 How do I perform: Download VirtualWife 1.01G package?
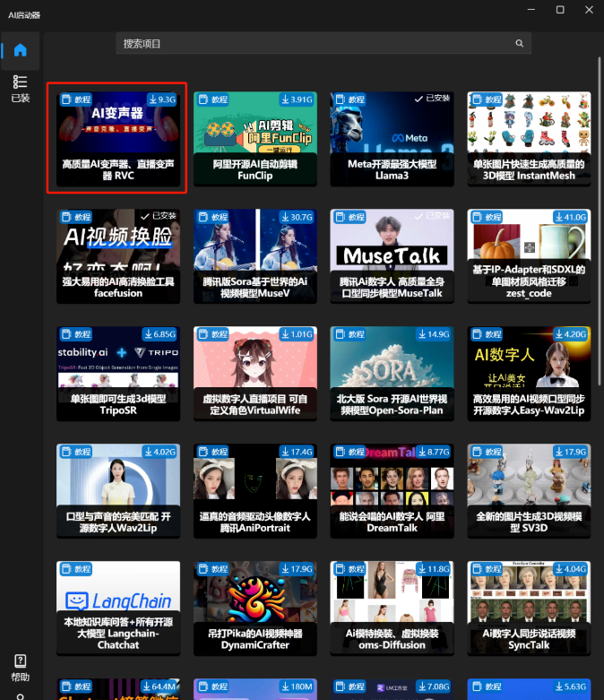[297, 334]
